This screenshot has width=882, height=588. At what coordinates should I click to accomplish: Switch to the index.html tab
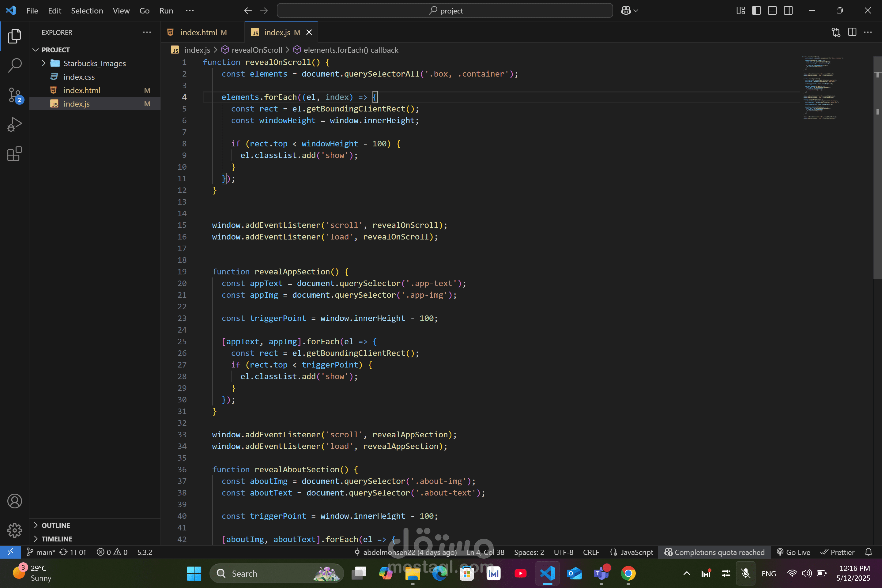pyautogui.click(x=198, y=32)
